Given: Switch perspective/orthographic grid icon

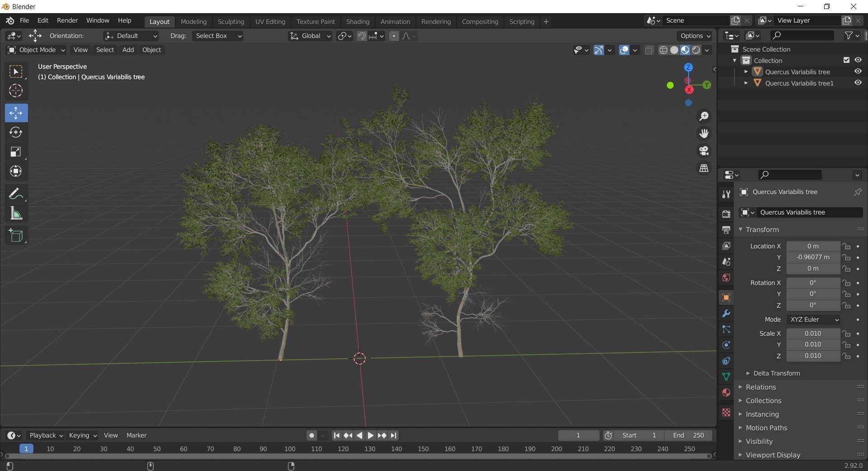Looking at the screenshot, I should coord(704,168).
